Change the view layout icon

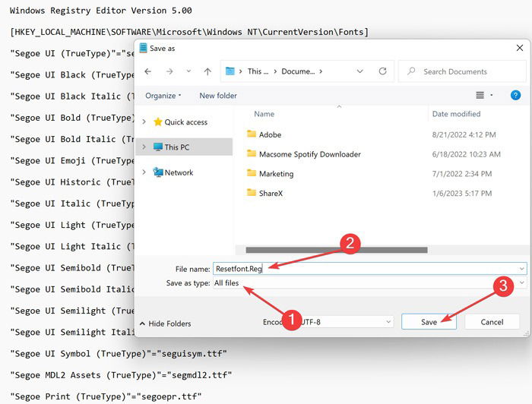click(480, 96)
